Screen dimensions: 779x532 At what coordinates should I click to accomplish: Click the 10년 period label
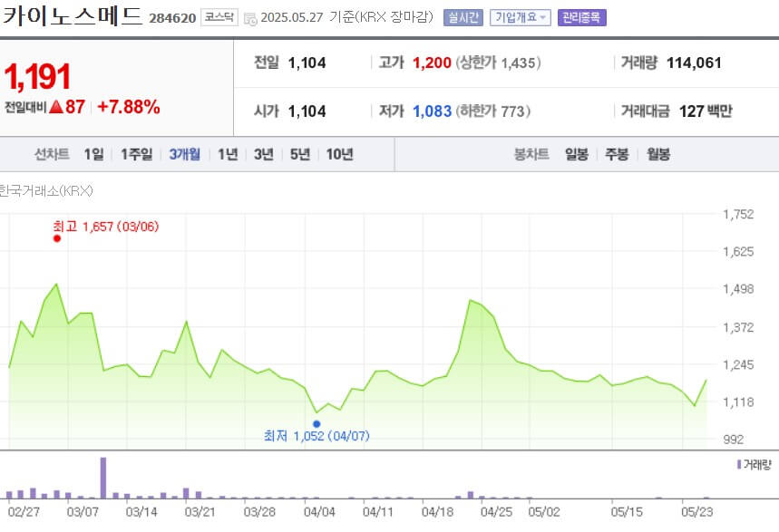(x=338, y=154)
